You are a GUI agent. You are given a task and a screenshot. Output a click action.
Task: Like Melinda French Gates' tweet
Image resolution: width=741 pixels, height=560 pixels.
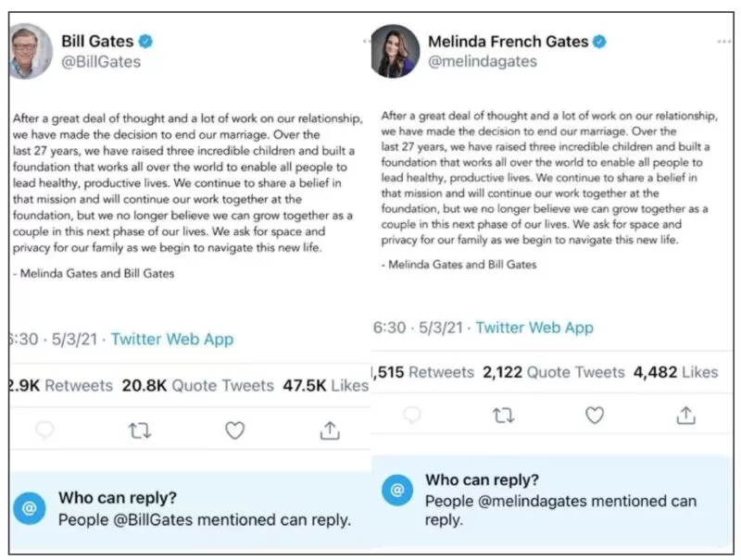[x=595, y=416]
